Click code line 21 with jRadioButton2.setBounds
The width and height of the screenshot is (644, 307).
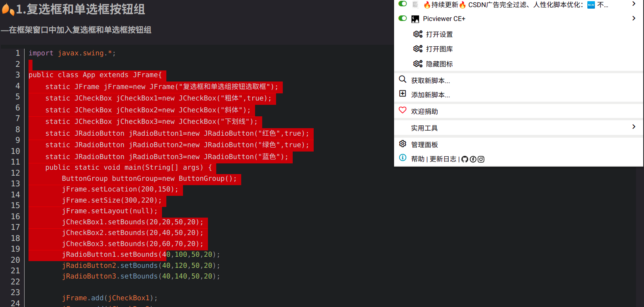141,265
